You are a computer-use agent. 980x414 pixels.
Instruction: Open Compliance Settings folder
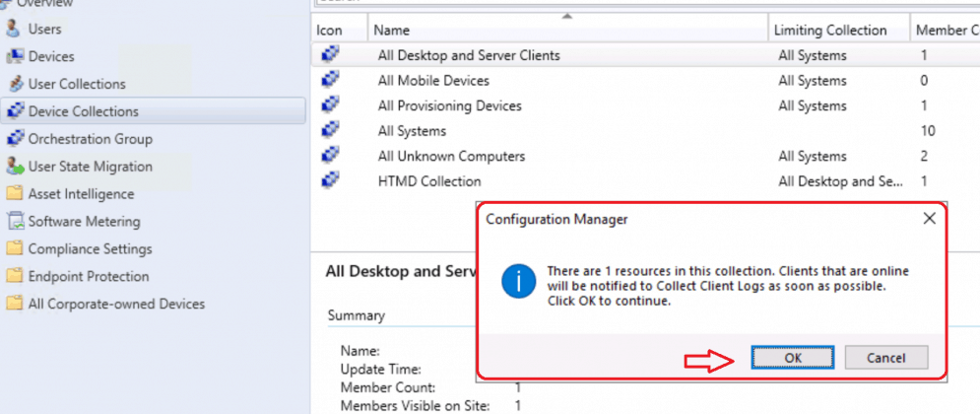[90, 249]
